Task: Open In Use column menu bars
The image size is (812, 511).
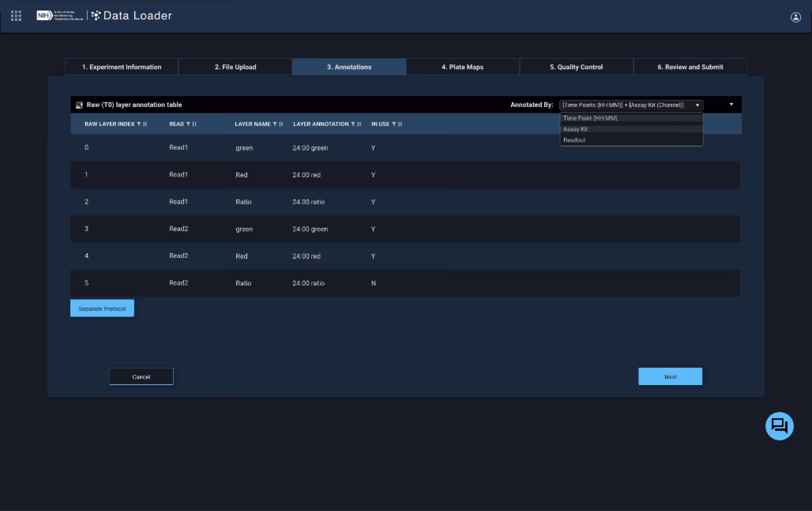Action: pyautogui.click(x=400, y=124)
